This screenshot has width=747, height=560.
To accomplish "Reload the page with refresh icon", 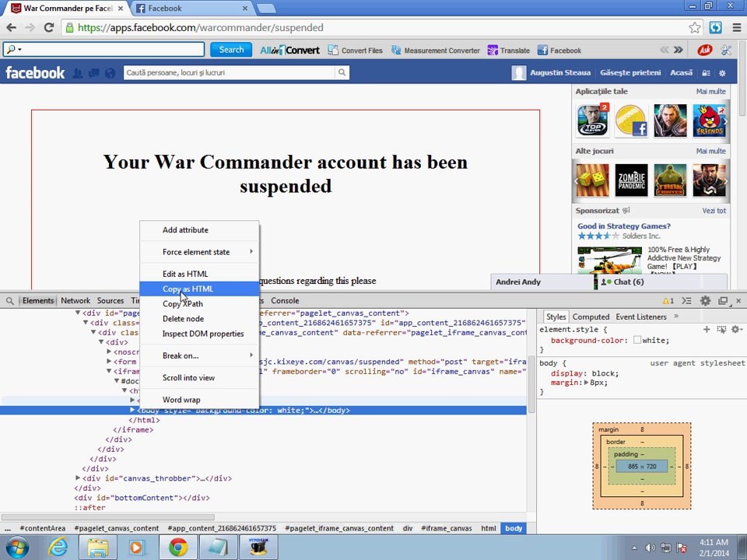I will click(x=48, y=28).
